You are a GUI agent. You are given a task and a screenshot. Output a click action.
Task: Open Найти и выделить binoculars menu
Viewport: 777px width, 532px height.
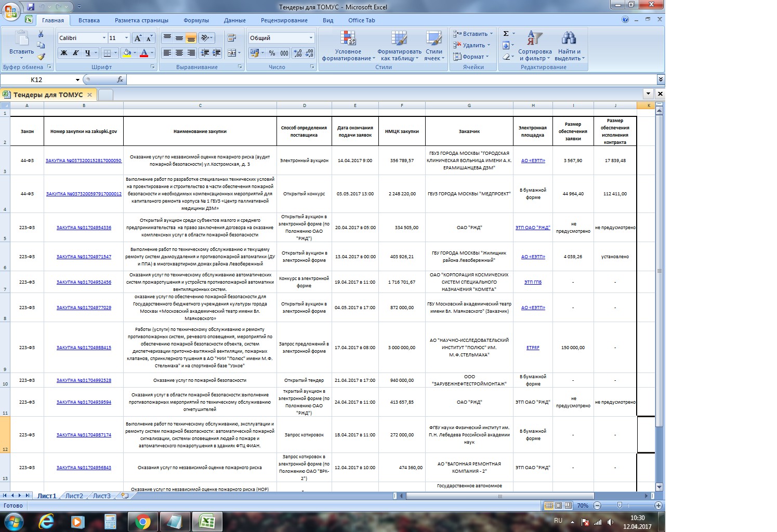pos(570,46)
